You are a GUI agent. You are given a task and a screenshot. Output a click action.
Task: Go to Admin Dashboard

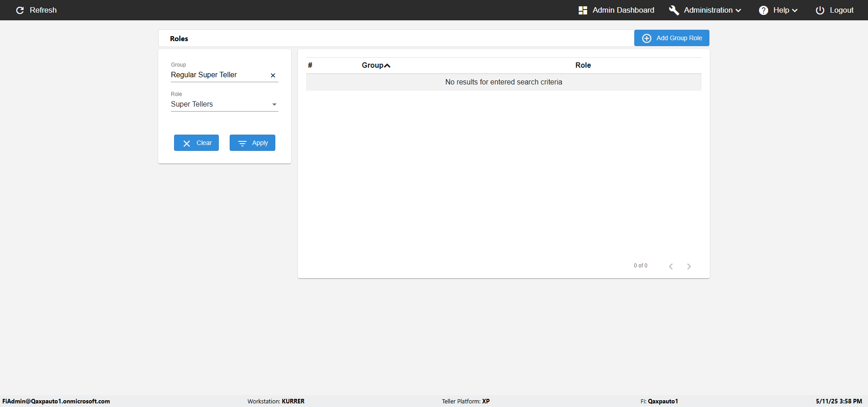(617, 10)
